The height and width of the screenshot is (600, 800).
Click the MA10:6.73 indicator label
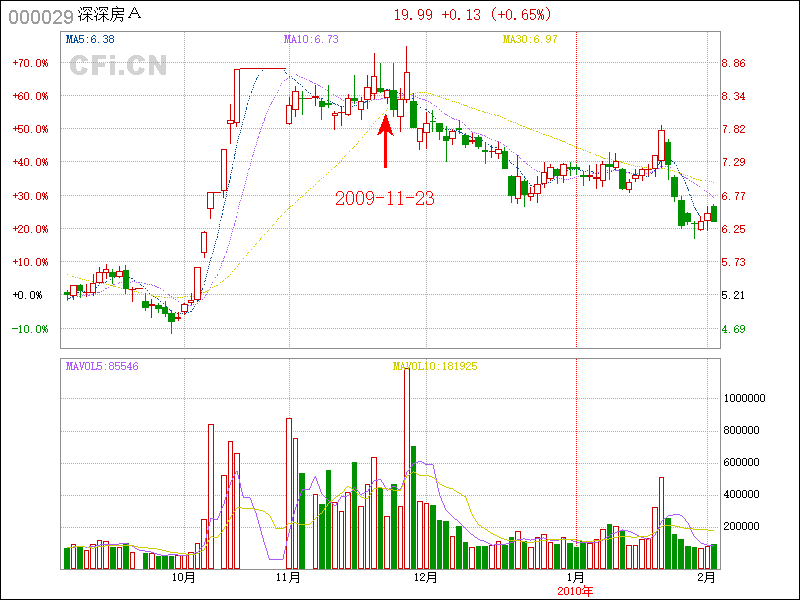311,39
